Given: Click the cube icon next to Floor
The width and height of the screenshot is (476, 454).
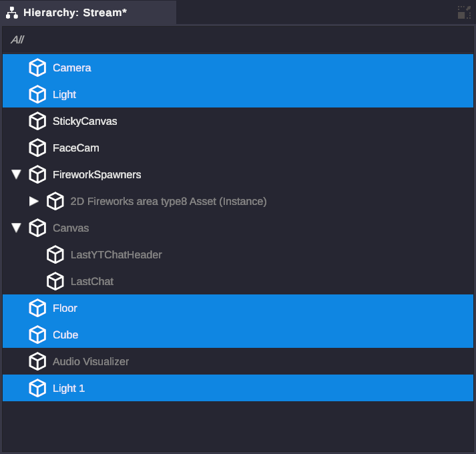Looking at the screenshot, I should pyautogui.click(x=37, y=308).
